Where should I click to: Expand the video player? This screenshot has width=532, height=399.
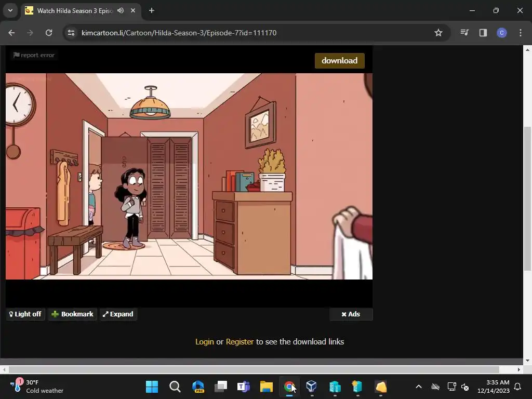click(118, 314)
